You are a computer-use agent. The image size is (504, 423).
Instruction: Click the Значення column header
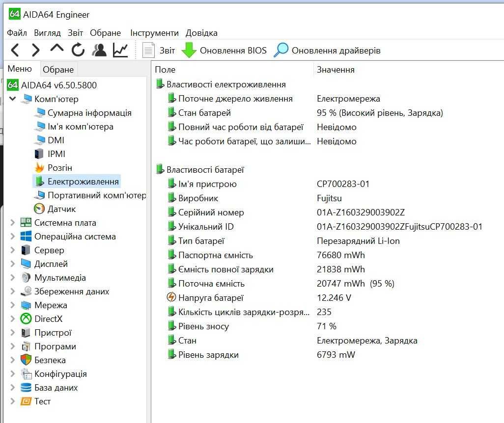pos(336,69)
